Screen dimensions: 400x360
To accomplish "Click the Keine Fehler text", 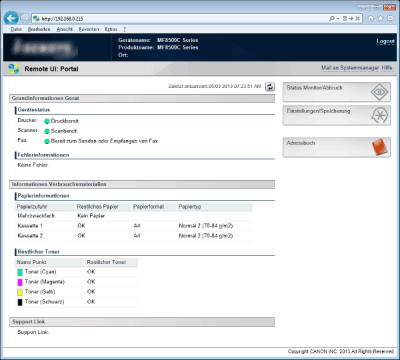I will pyautogui.click(x=33, y=165).
